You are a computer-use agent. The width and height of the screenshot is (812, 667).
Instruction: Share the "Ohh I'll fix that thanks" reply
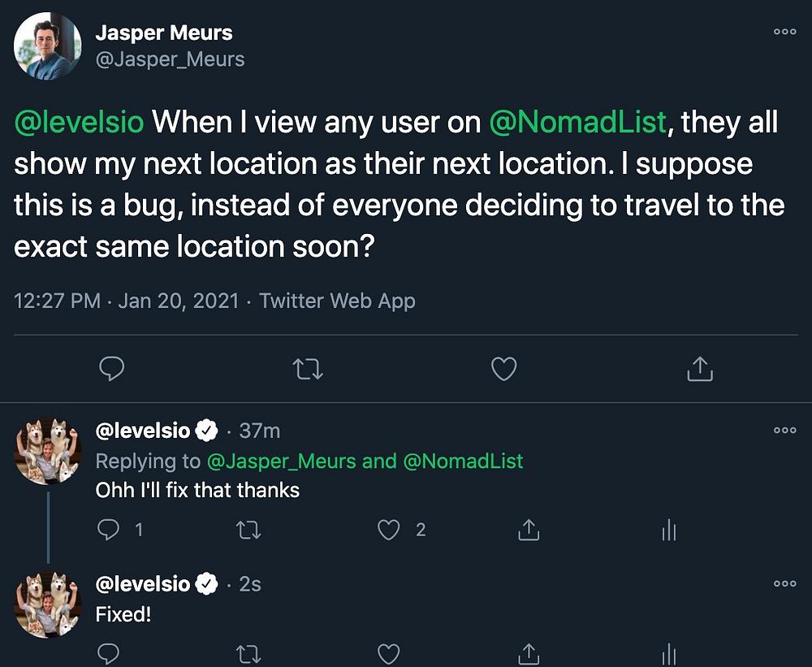click(529, 530)
